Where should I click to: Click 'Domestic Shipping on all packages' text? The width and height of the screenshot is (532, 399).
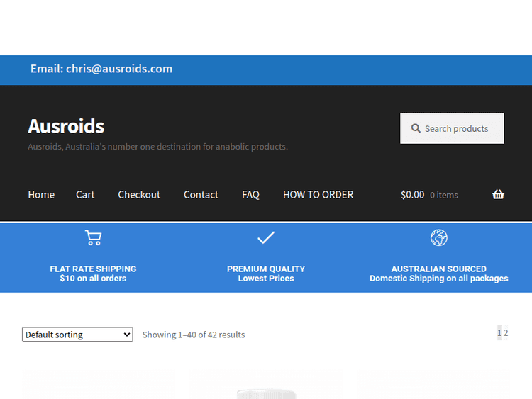(438, 279)
